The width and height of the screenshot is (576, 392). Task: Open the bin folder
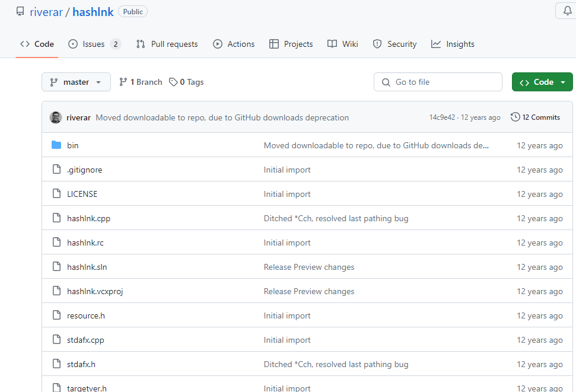[x=72, y=145]
